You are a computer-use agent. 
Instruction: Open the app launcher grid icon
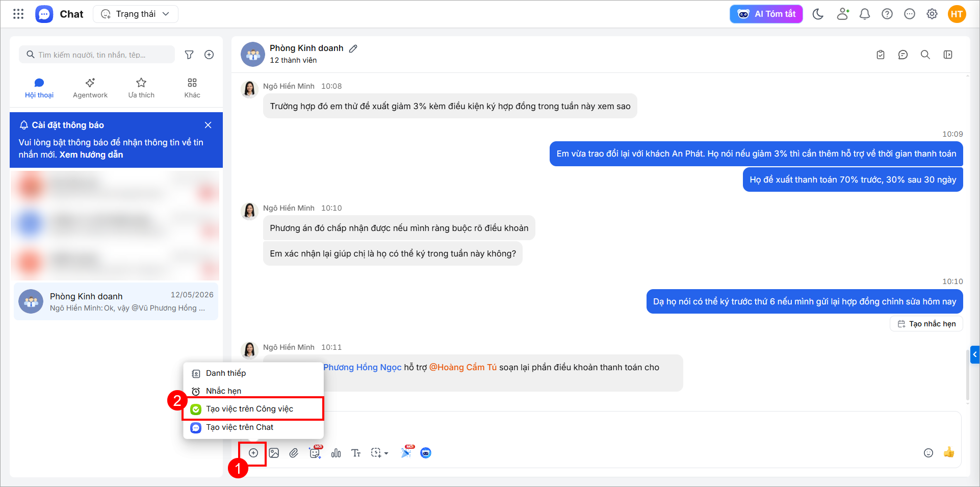coord(18,14)
